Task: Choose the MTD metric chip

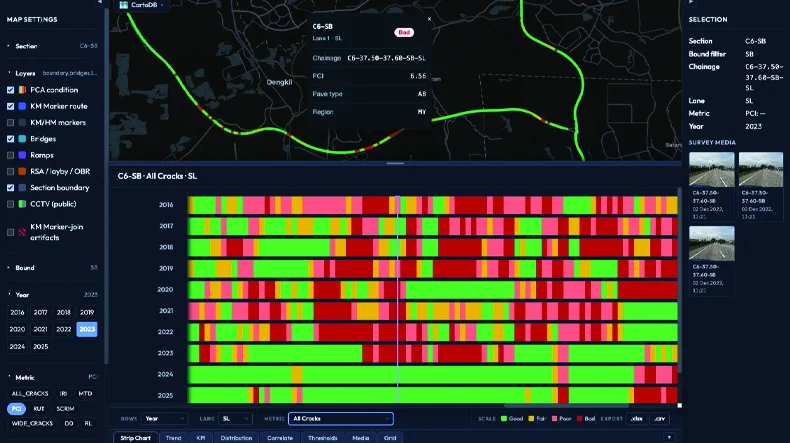Action: point(85,394)
